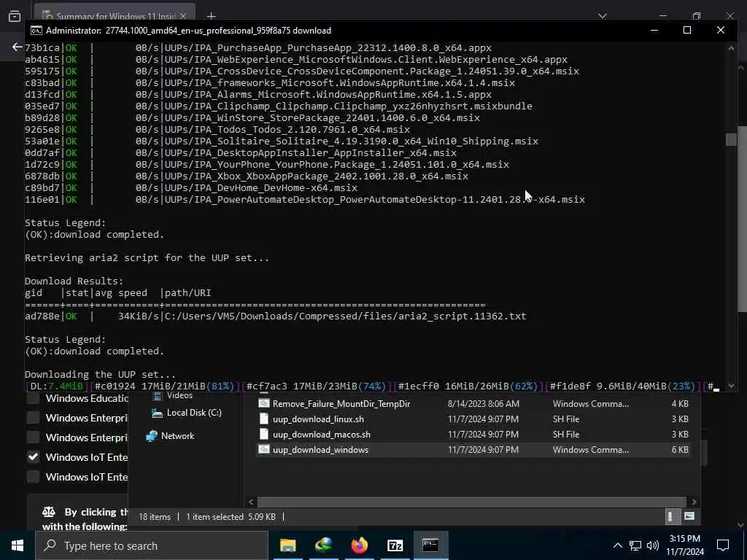Select the uup_download_macos.sh file name
The height and width of the screenshot is (560, 747).
pyautogui.click(x=322, y=435)
